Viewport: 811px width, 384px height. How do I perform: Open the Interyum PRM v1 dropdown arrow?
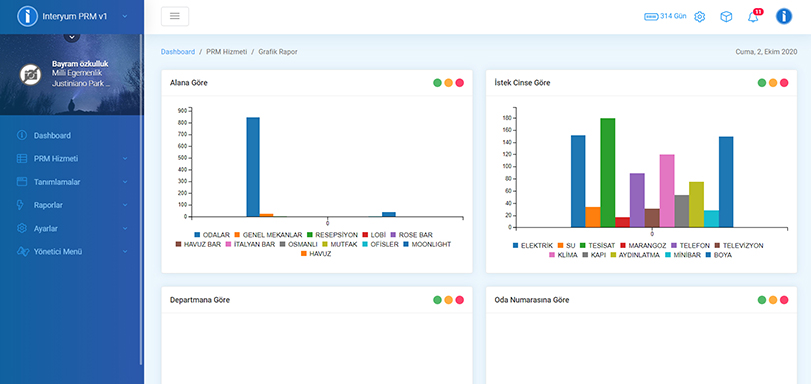(x=125, y=17)
